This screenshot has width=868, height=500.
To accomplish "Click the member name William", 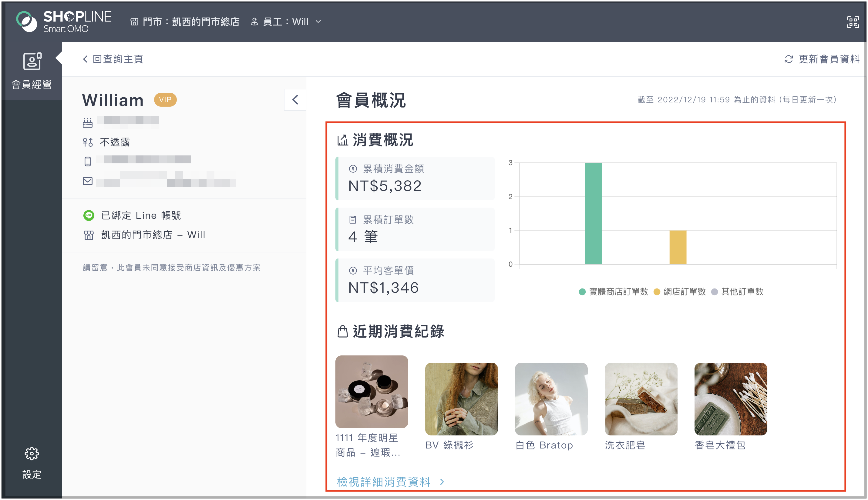I will (112, 100).
